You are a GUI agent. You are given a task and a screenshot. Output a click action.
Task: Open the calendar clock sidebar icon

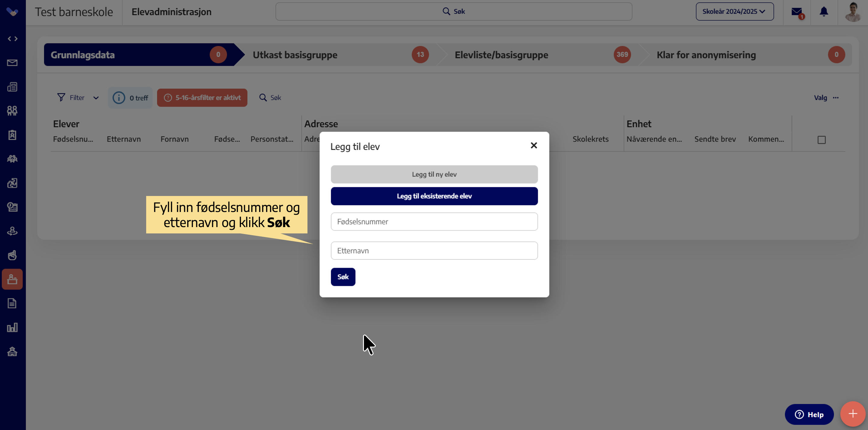coord(12,207)
